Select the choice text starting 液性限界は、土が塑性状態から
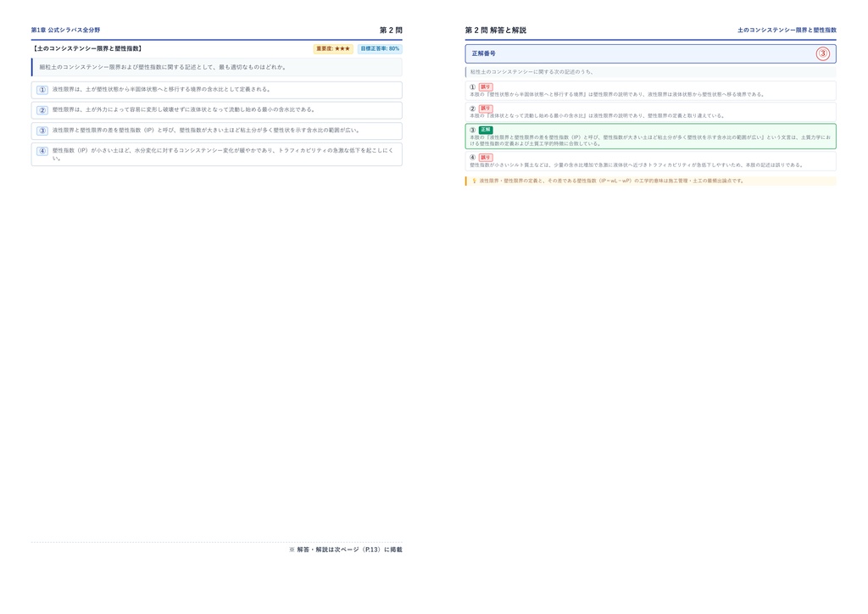Viewport: 868px width, 614px height. 161,89
